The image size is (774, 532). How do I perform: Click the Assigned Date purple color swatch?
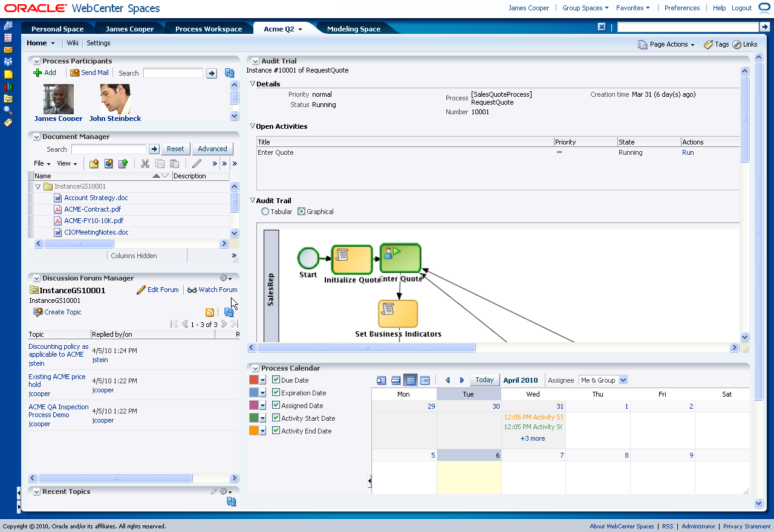click(x=254, y=405)
